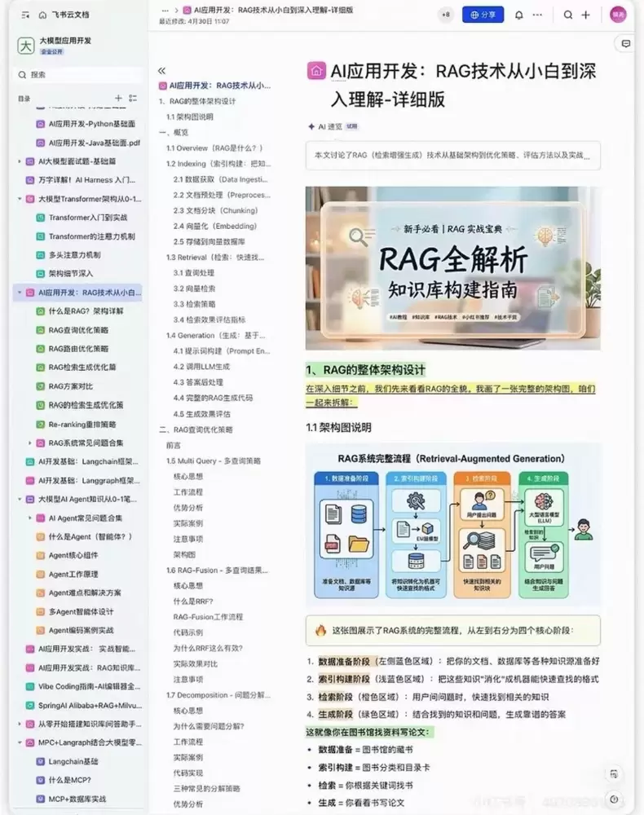Expand RAG系统常见问题合集 node

tap(29, 443)
